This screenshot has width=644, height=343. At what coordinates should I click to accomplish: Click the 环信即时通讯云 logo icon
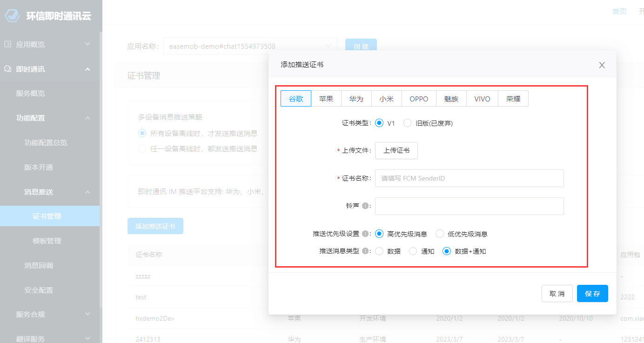point(13,15)
